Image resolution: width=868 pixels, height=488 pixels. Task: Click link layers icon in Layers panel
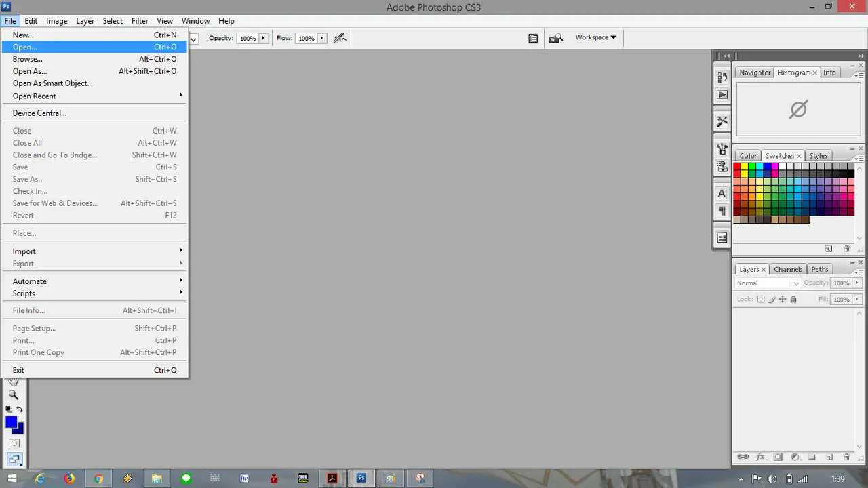tap(743, 457)
